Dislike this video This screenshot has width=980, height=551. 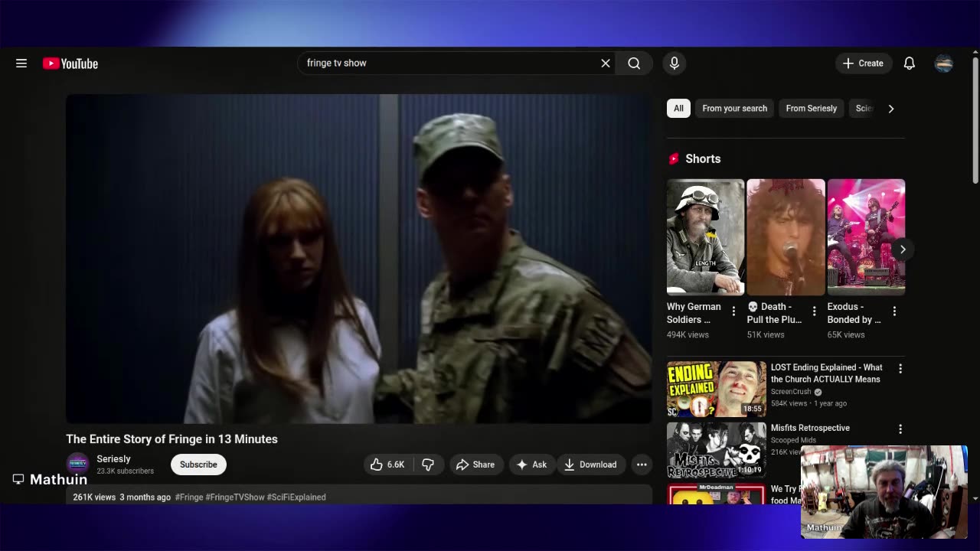coord(429,465)
